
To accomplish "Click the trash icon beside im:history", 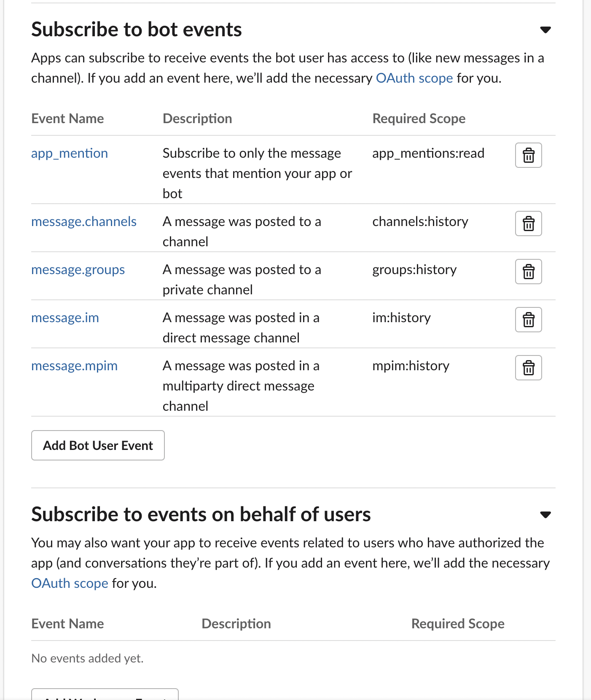I will click(528, 320).
